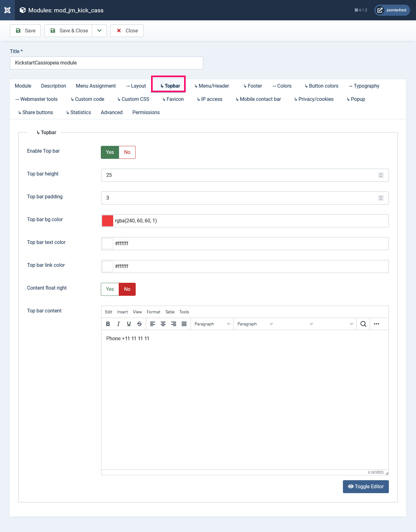The image size is (416, 532).
Task: Open Custom code tab
Action: point(87,99)
